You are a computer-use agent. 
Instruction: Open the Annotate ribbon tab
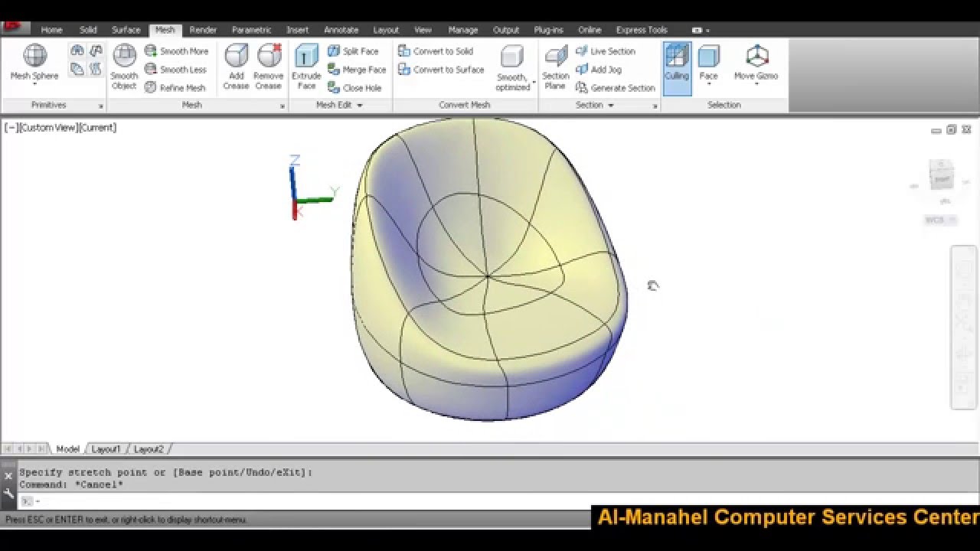pyautogui.click(x=341, y=30)
